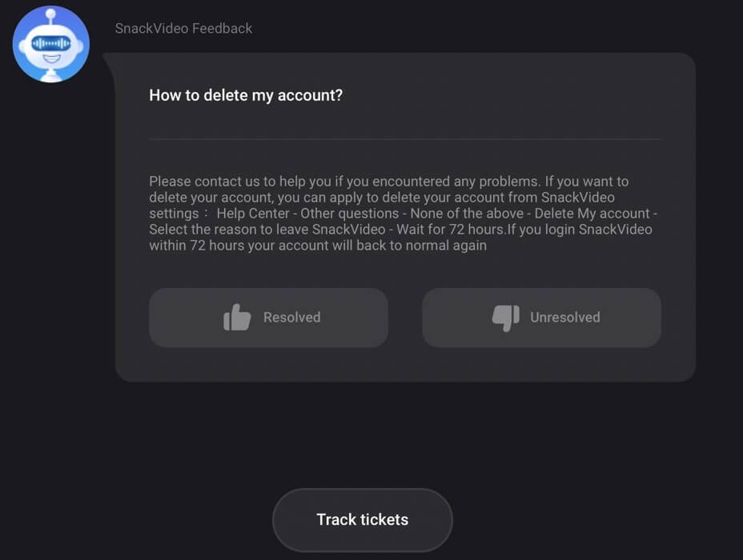Mark the answer as Unresolved
This screenshot has width=743, height=560.
pyautogui.click(x=541, y=318)
